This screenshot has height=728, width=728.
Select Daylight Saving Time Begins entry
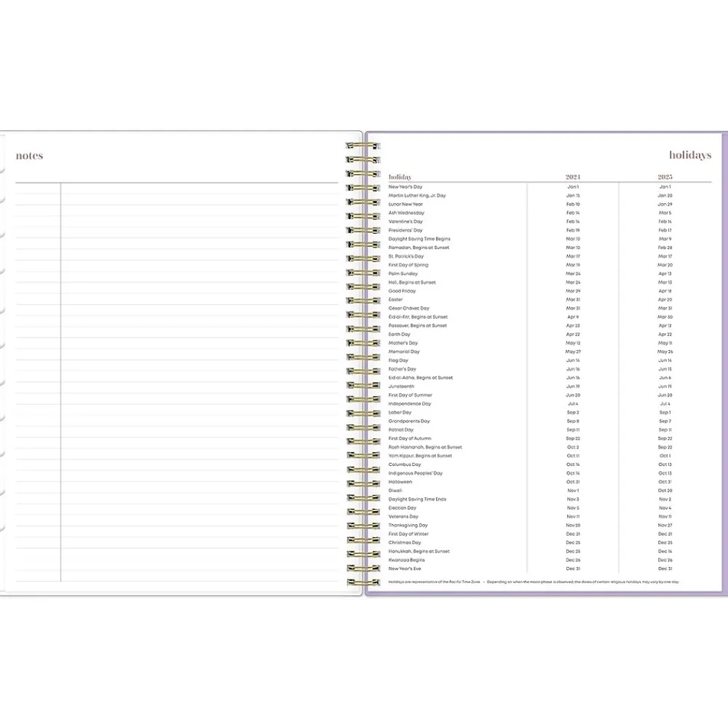click(419, 239)
